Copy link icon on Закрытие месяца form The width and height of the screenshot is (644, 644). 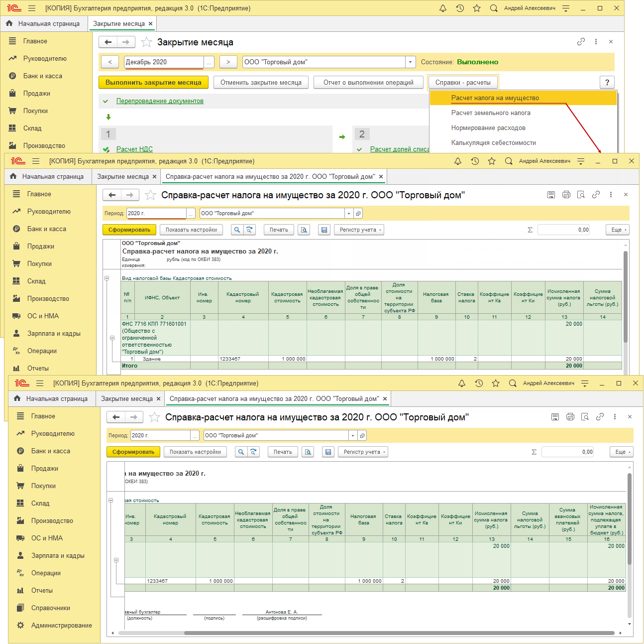point(581,42)
